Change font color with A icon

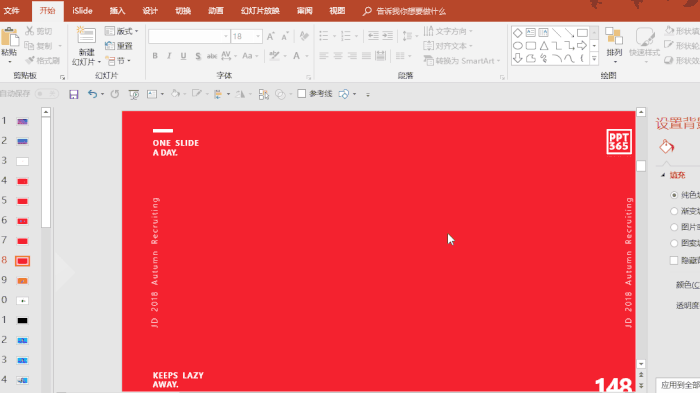click(296, 56)
